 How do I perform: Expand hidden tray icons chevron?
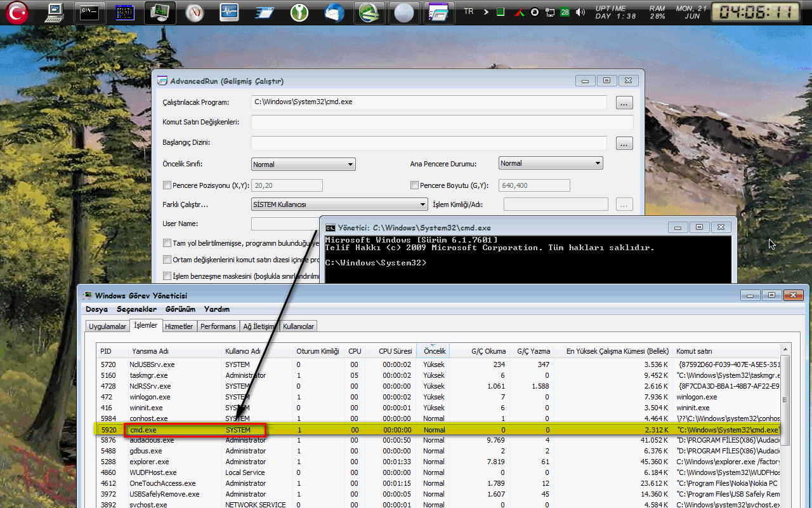486,12
